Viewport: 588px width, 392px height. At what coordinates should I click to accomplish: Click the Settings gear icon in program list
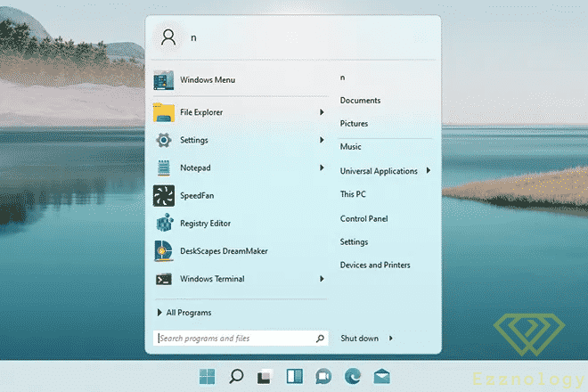(164, 140)
